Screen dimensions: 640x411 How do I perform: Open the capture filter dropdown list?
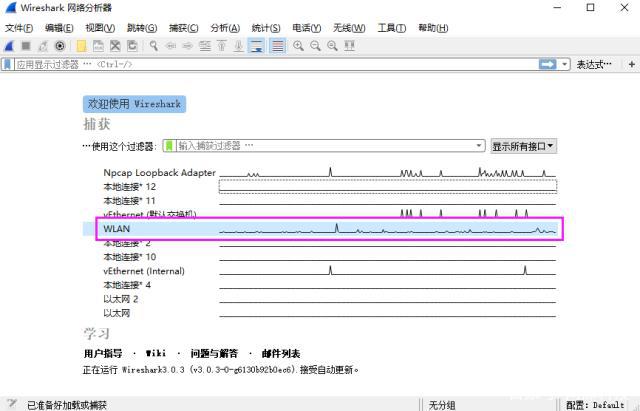click(479, 146)
